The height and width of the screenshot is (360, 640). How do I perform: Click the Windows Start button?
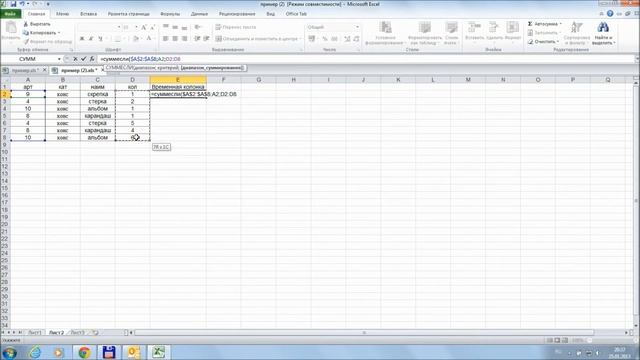pos(9,352)
